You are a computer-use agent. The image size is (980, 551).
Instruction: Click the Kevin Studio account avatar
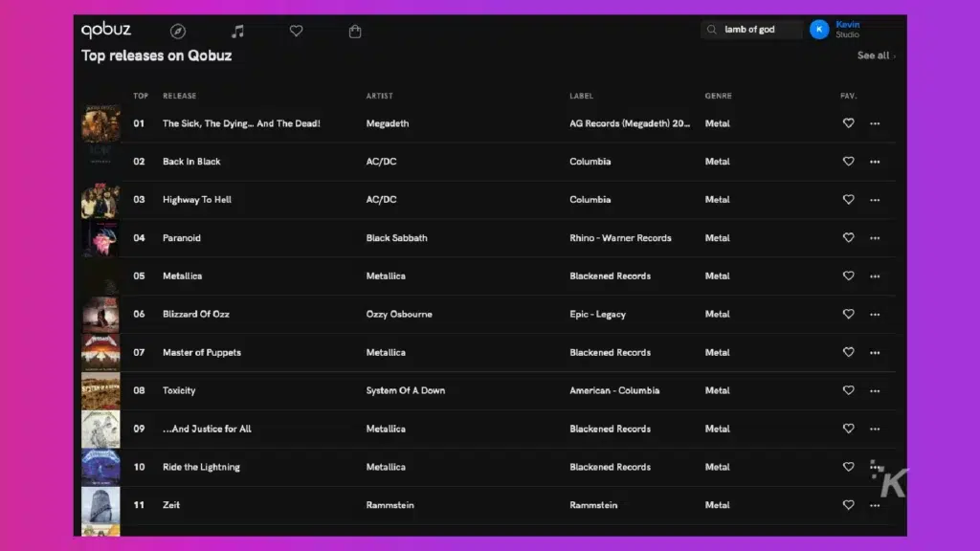pyautogui.click(x=819, y=29)
